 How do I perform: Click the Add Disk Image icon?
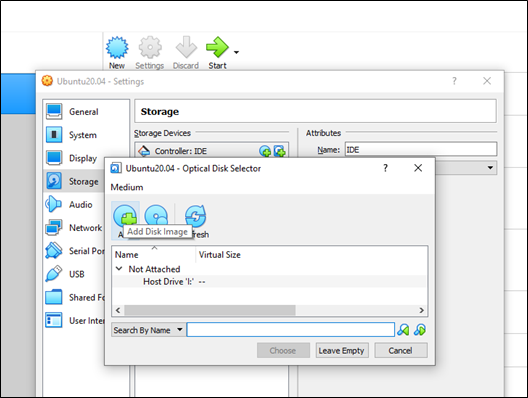[125, 216]
